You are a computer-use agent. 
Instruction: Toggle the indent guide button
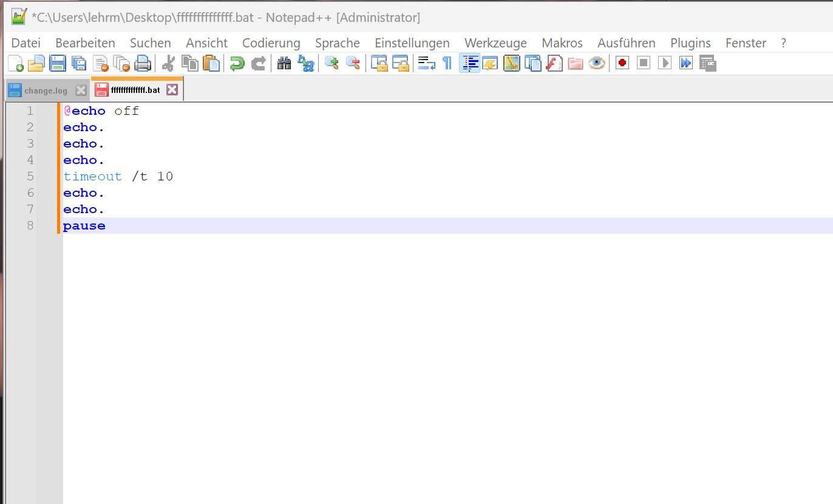coord(469,63)
